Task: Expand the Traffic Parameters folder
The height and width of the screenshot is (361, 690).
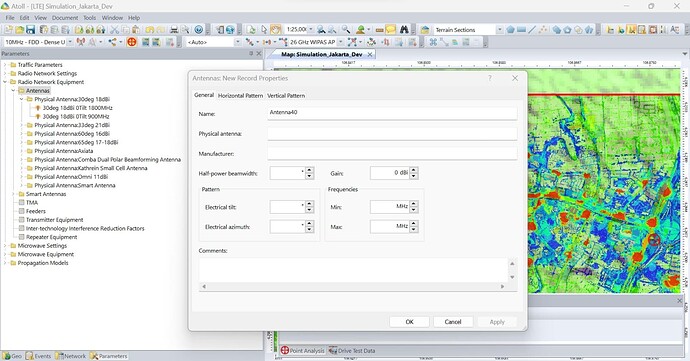Action: [x=5, y=65]
